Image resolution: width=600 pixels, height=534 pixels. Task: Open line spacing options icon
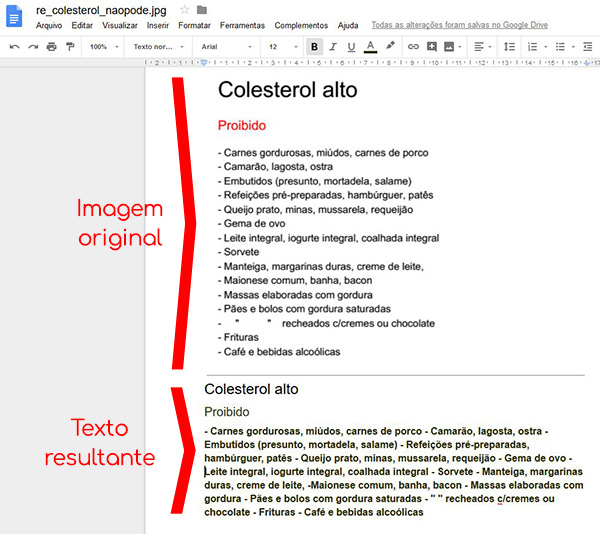[x=509, y=47]
